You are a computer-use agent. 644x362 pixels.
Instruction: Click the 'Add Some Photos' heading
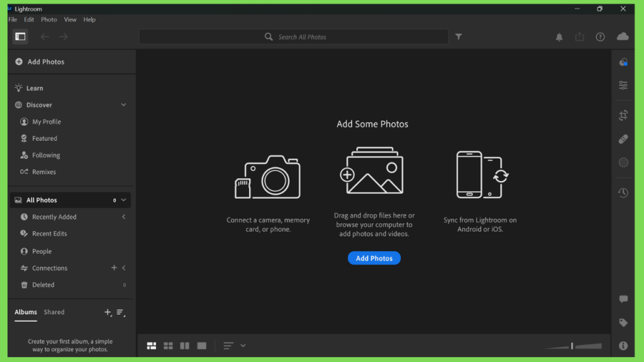click(x=372, y=124)
